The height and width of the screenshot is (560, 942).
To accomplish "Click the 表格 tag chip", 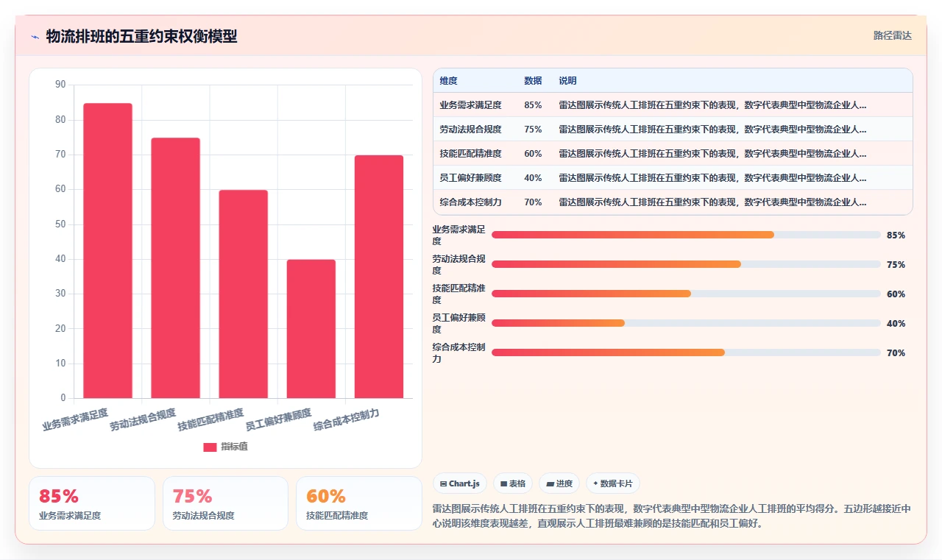I will coord(513,483).
